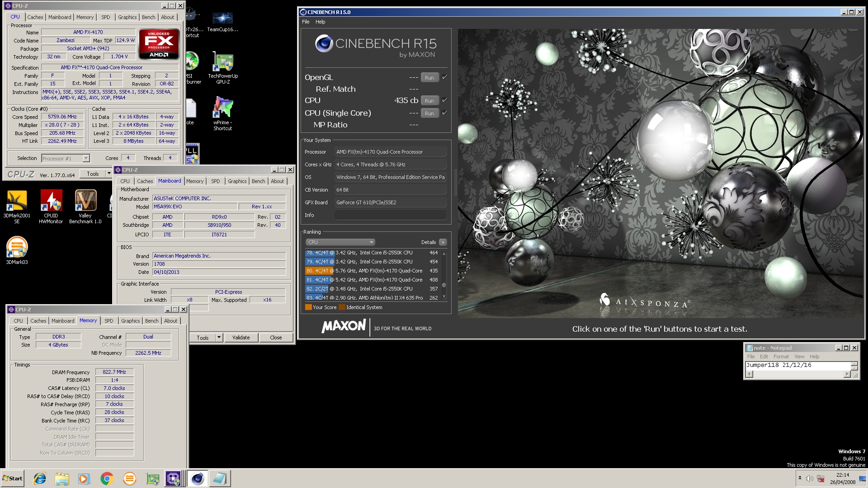Open the Windows Start button
The height and width of the screenshot is (488, 868).
(12, 479)
